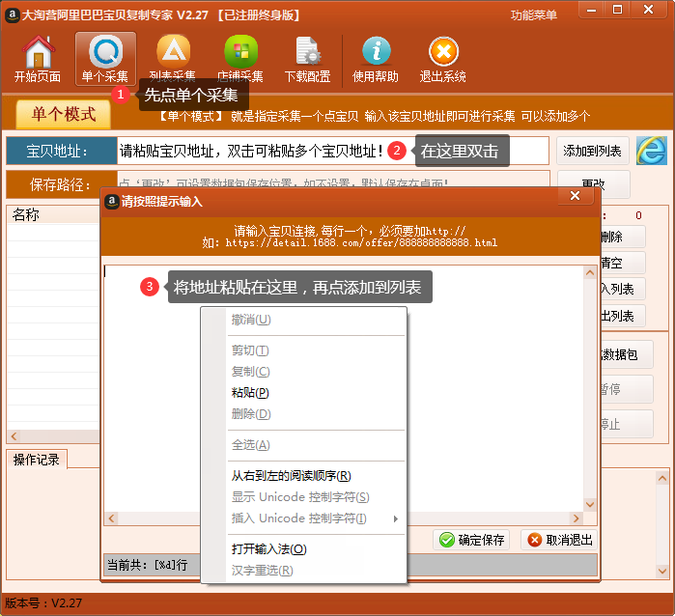Click the 删除 button behind the dialog
675x616 pixels.
623,237
